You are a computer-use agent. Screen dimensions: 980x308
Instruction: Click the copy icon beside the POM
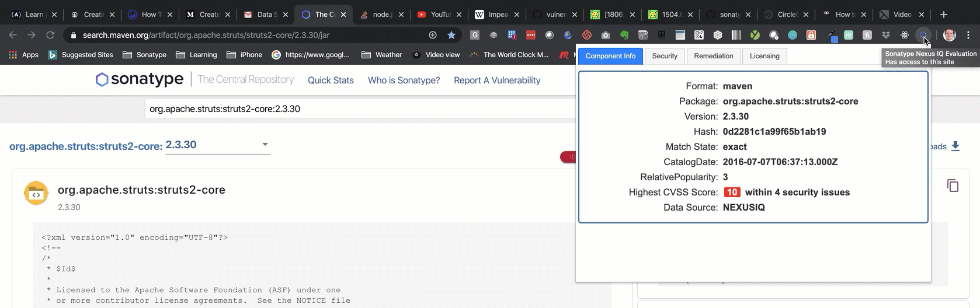point(953,185)
